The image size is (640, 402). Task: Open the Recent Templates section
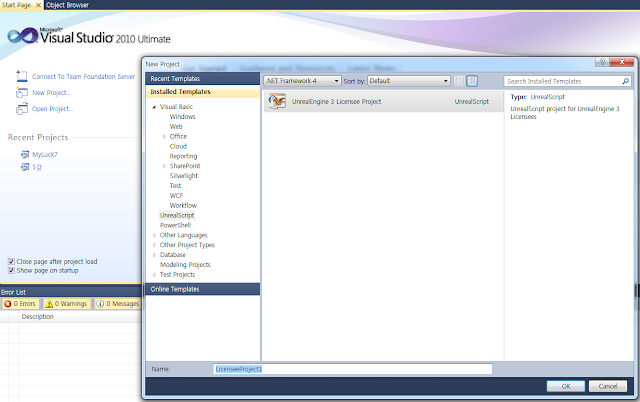202,78
